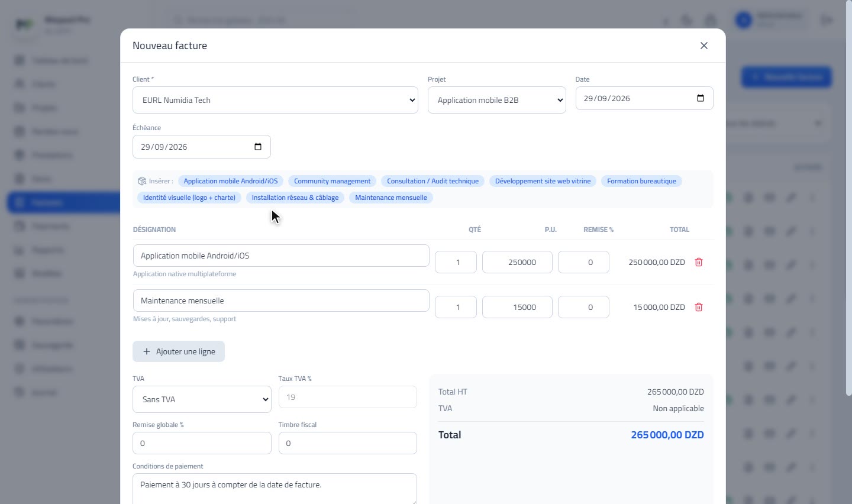This screenshot has height=504, width=852.
Task: Close the Nouveau facture dialog
Action: pos(704,46)
